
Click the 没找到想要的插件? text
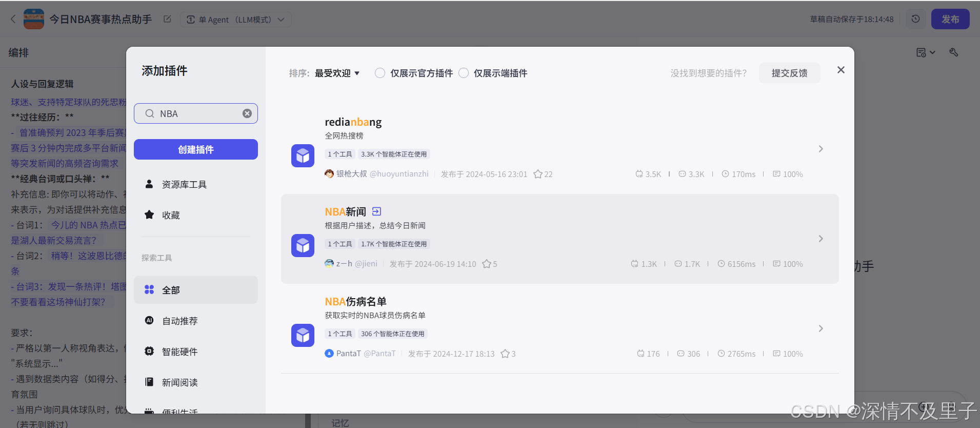[x=709, y=73]
